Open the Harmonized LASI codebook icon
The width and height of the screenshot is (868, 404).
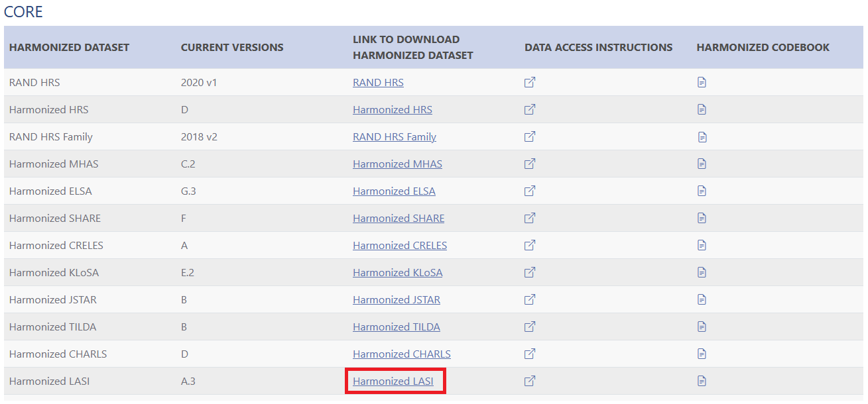pos(702,381)
